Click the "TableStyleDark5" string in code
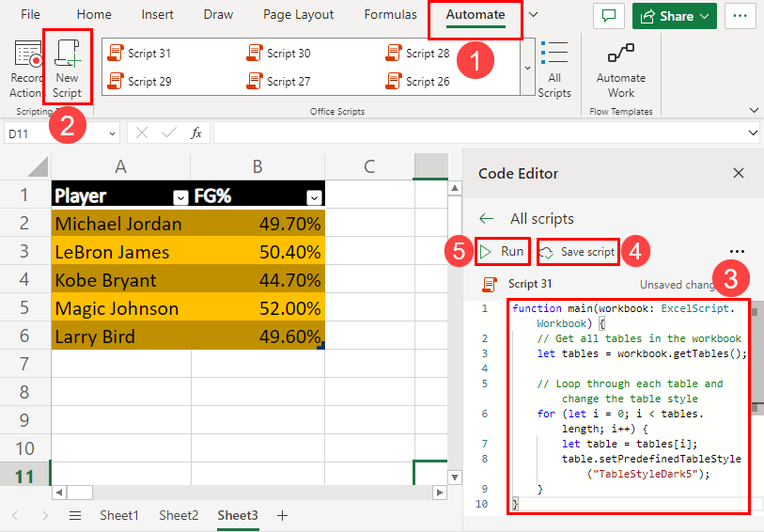This screenshot has height=532, width=764. click(x=646, y=474)
